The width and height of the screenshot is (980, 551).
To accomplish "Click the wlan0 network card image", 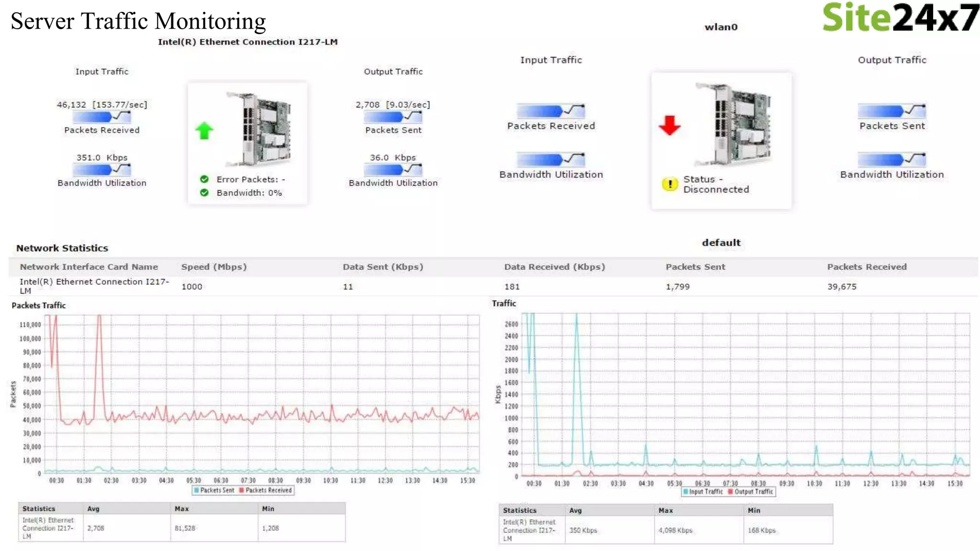I will (x=733, y=124).
